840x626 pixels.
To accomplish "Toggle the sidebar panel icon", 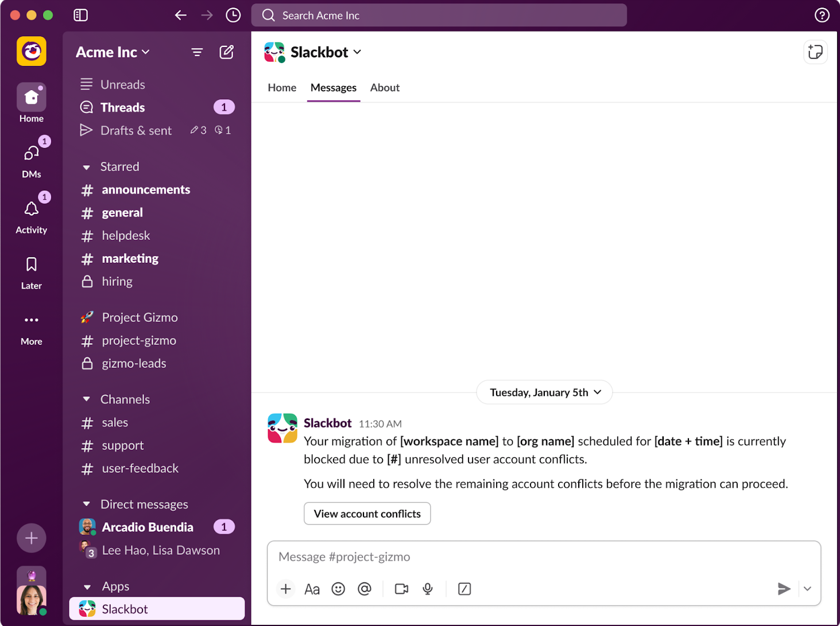I will [81, 15].
